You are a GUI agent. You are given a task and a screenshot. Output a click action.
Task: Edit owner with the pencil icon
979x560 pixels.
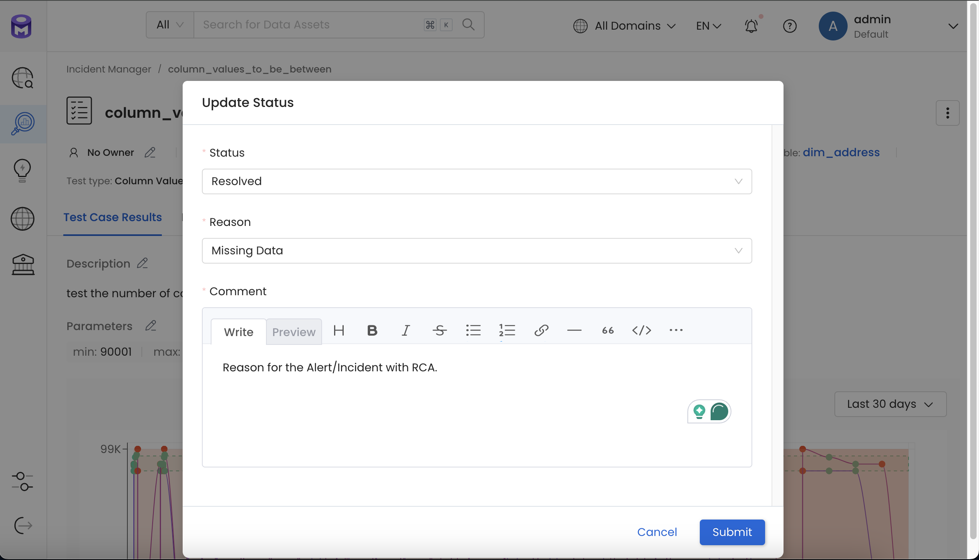pos(150,153)
